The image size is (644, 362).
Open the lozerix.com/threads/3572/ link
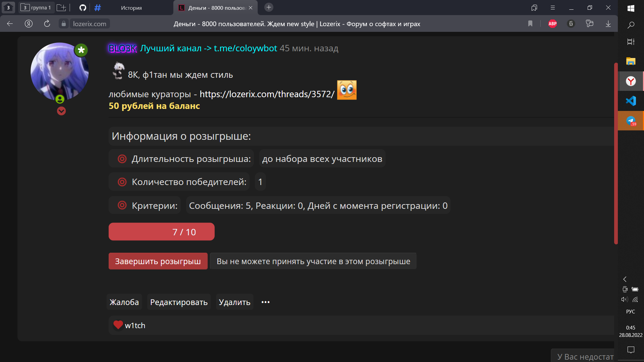point(267,94)
